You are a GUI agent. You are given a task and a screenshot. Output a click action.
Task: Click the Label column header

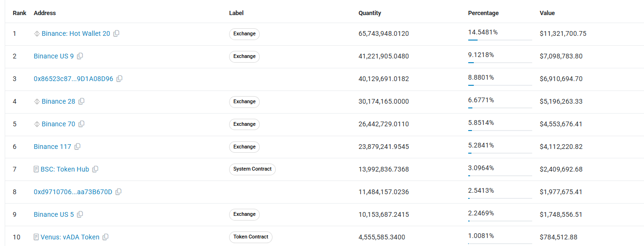point(236,13)
